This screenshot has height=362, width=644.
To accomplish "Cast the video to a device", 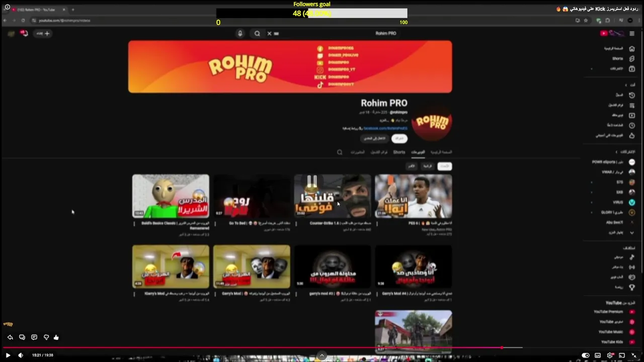I will point(622,355).
